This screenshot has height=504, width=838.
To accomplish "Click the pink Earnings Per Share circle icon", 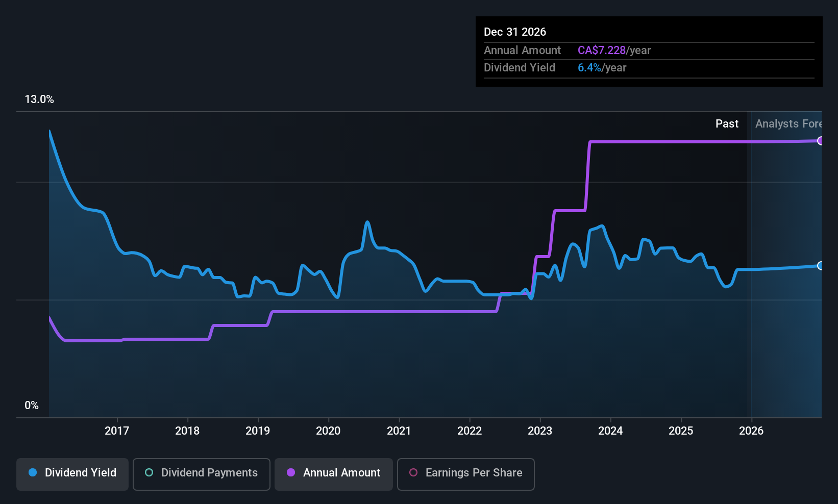I will tap(414, 473).
